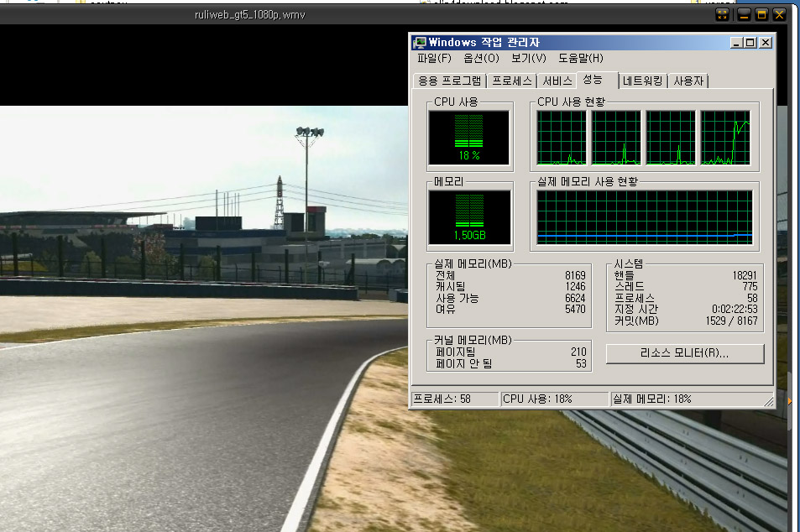Open the 도움말(H) menu
The height and width of the screenshot is (532, 800).
[581, 58]
